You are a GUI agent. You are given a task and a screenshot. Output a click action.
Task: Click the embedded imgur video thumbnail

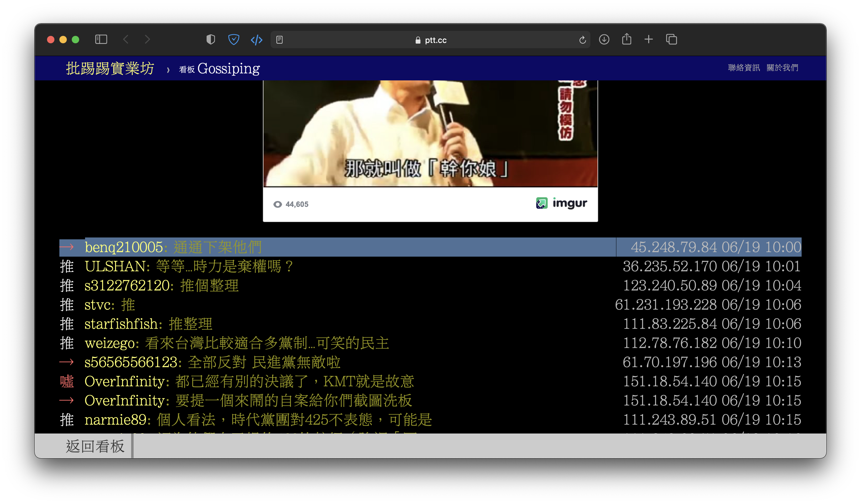pyautogui.click(x=430, y=133)
